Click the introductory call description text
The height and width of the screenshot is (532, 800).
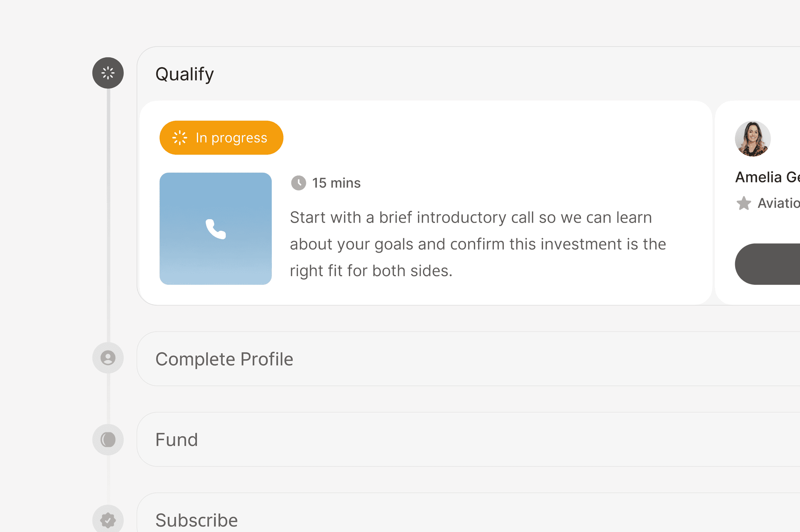(x=478, y=244)
